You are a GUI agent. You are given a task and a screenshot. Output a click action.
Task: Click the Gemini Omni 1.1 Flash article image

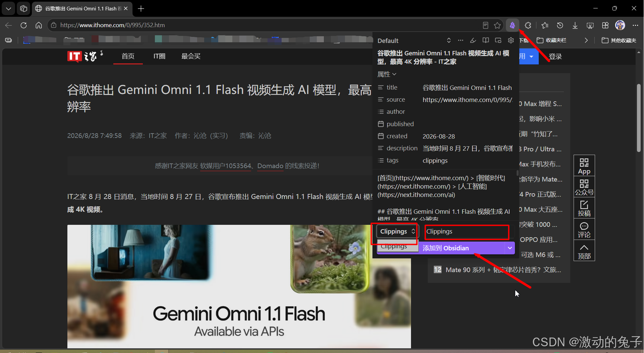tap(239, 286)
